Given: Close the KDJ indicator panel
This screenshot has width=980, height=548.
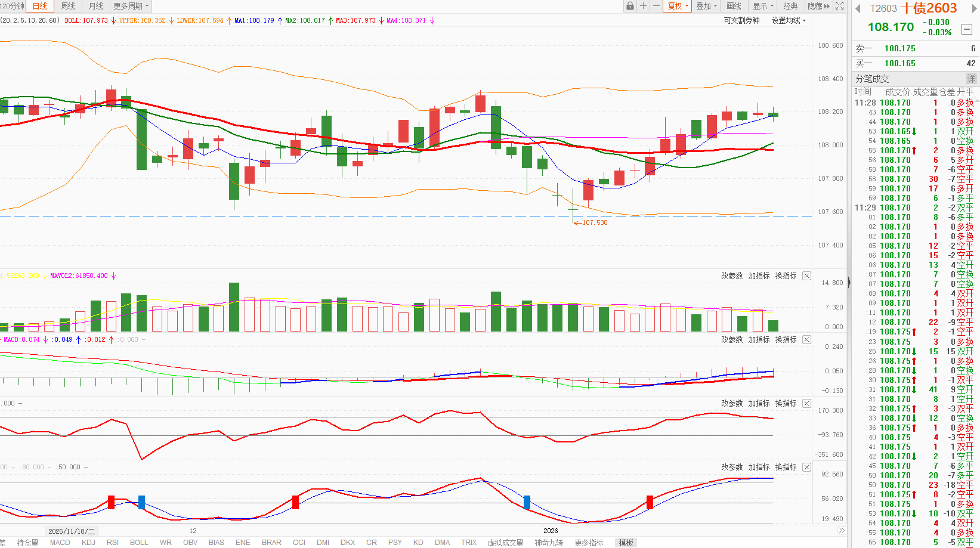Looking at the screenshot, I should [x=806, y=467].
